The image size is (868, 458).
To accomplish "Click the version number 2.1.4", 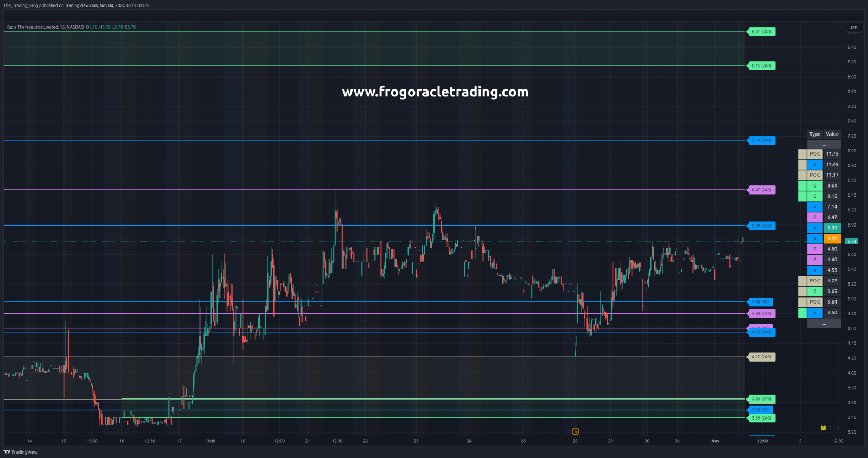I will pos(834,428).
